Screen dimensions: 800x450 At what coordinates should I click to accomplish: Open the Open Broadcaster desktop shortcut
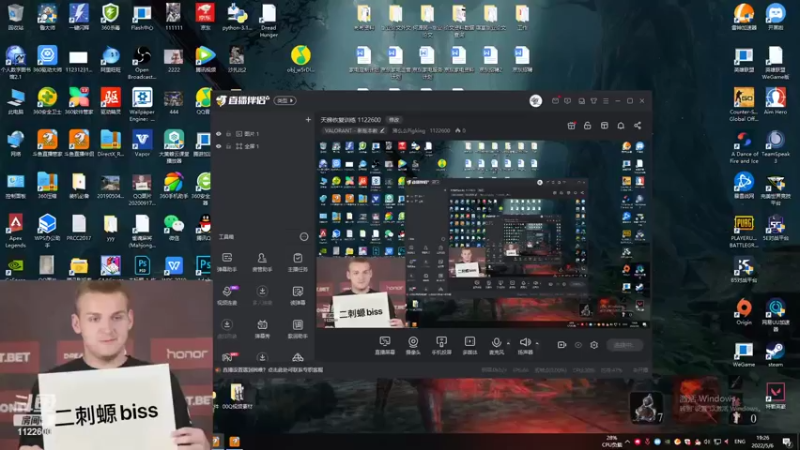click(142, 62)
